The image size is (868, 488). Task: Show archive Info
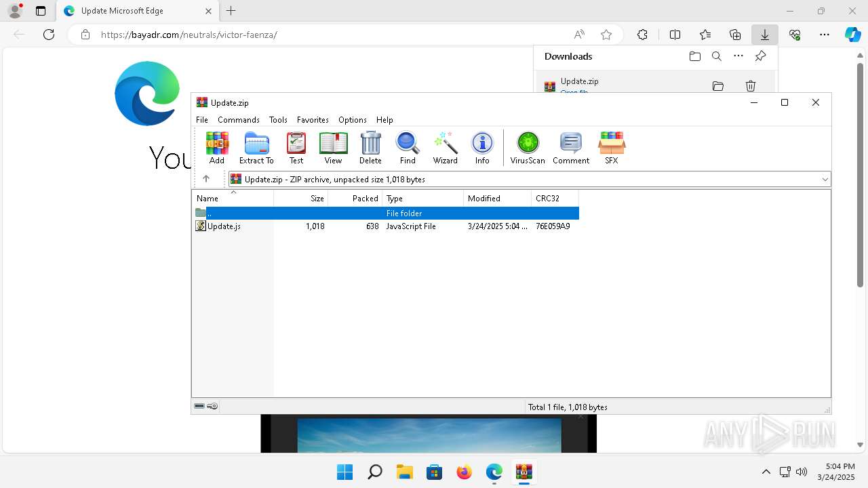[x=482, y=148]
